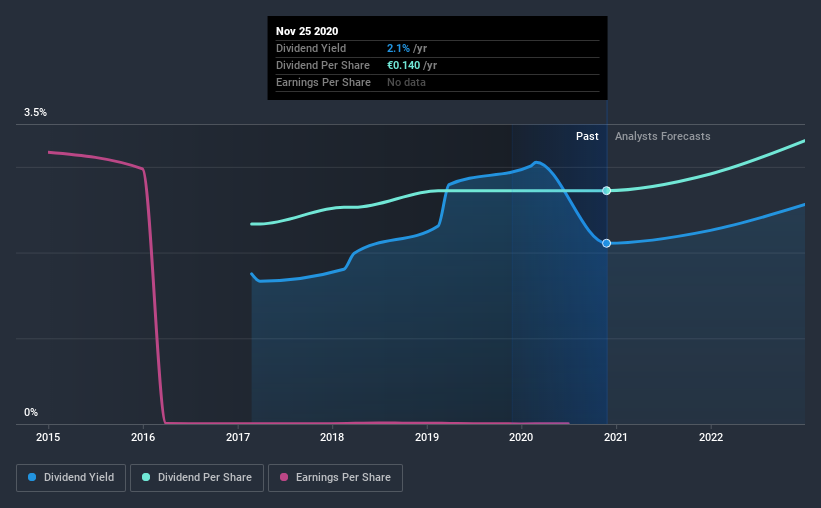Toggle the Earnings Per Share legend button
The width and height of the screenshot is (821, 508).
(335, 478)
